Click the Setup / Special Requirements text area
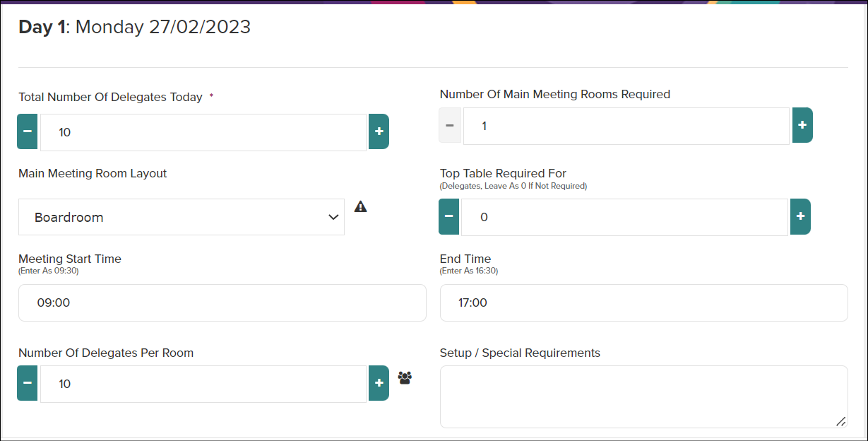868x441 pixels. click(644, 396)
